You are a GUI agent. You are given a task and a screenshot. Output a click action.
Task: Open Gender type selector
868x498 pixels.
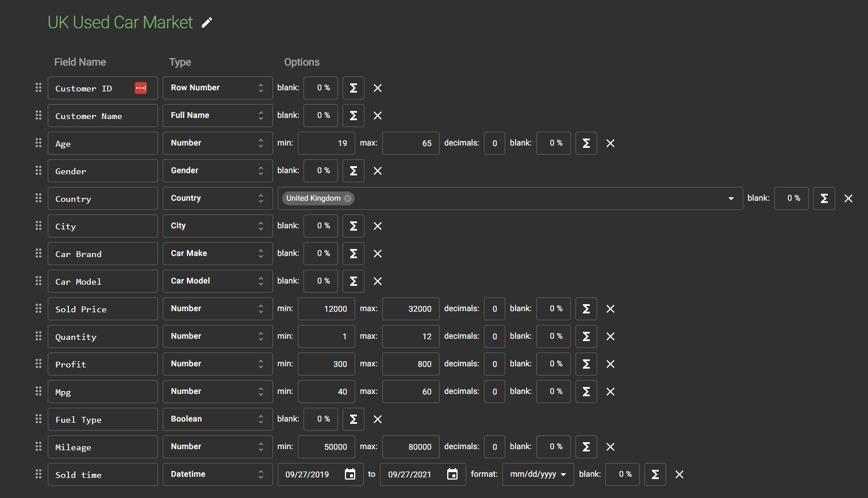pos(218,171)
